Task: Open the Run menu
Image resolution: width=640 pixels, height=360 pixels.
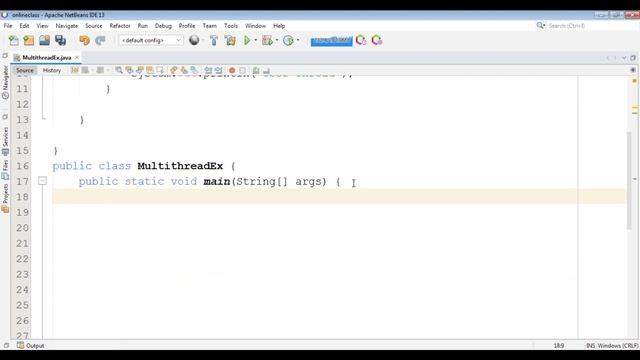Action: [x=142, y=26]
